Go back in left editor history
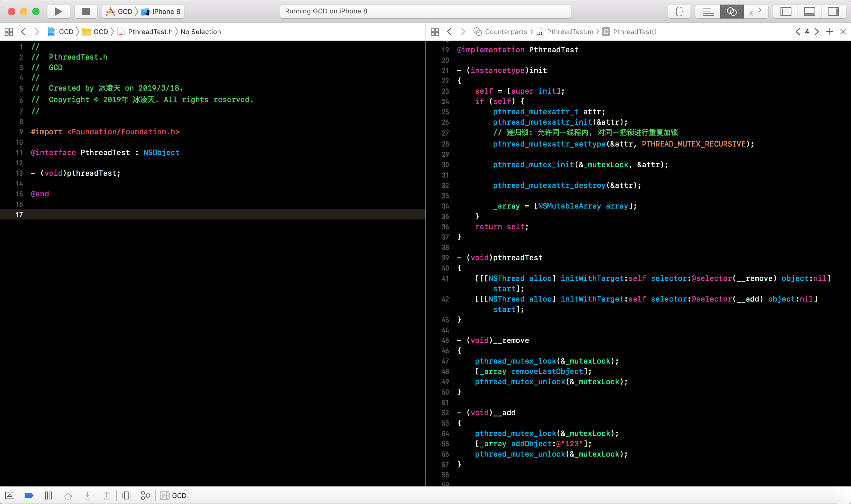The width and height of the screenshot is (851, 504). click(x=23, y=32)
